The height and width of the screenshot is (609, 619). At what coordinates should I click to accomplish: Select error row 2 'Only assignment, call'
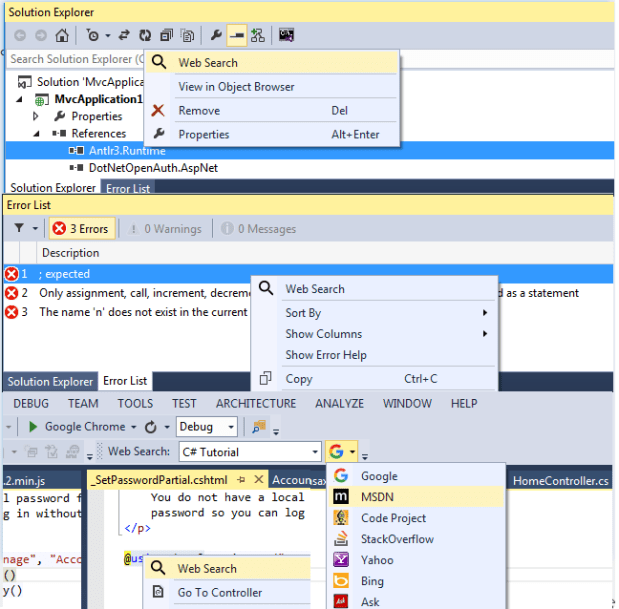tap(126, 293)
